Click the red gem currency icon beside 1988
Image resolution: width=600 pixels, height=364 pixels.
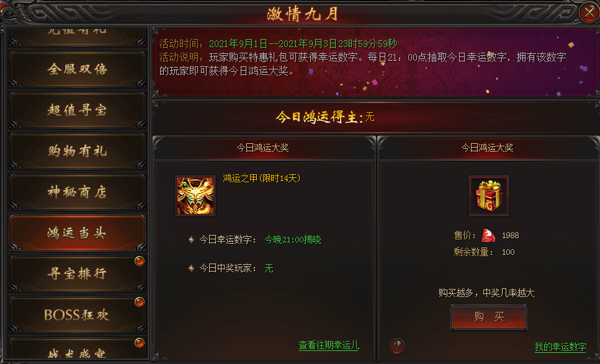point(488,235)
